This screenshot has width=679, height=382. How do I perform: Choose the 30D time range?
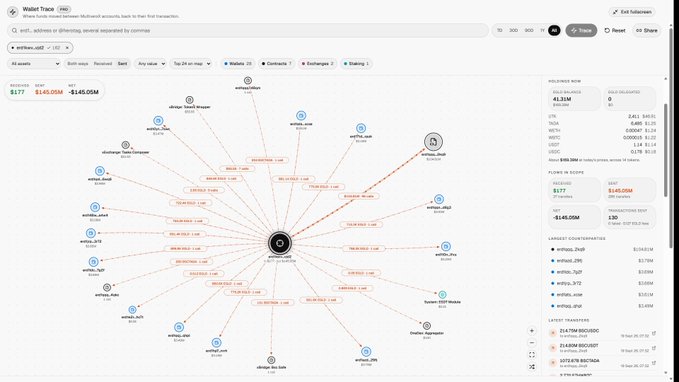[514, 30]
